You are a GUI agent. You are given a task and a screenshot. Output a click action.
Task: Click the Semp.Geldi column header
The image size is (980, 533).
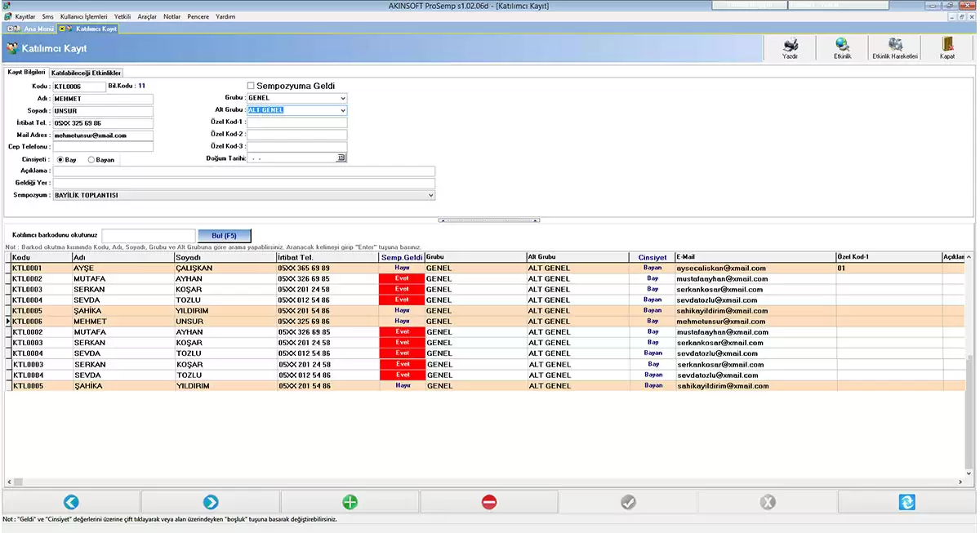[x=401, y=257]
